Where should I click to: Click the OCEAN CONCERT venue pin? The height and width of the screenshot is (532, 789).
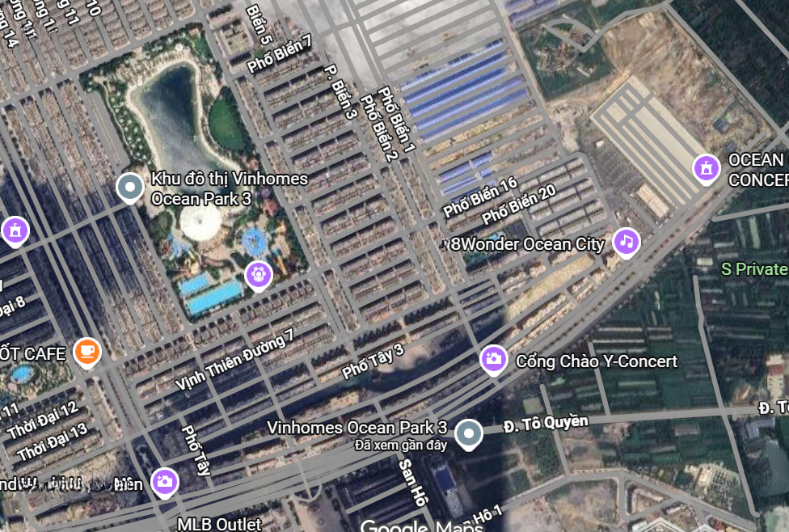(x=706, y=169)
